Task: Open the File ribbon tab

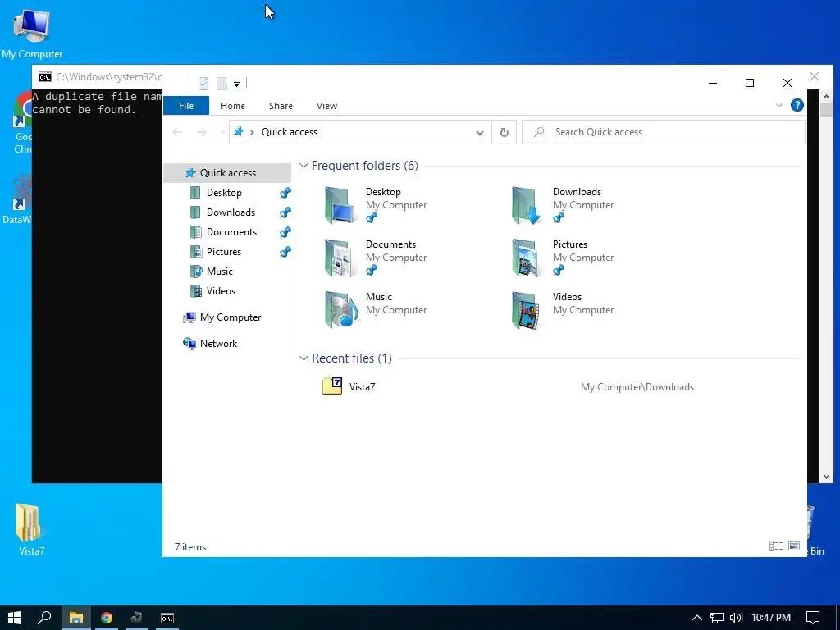Action: coord(186,106)
